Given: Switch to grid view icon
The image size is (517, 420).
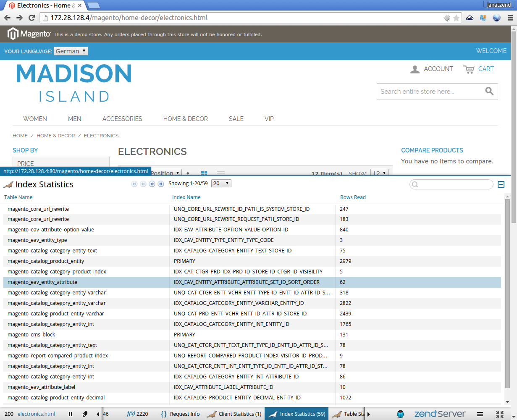Looking at the screenshot, I should [x=204, y=173].
